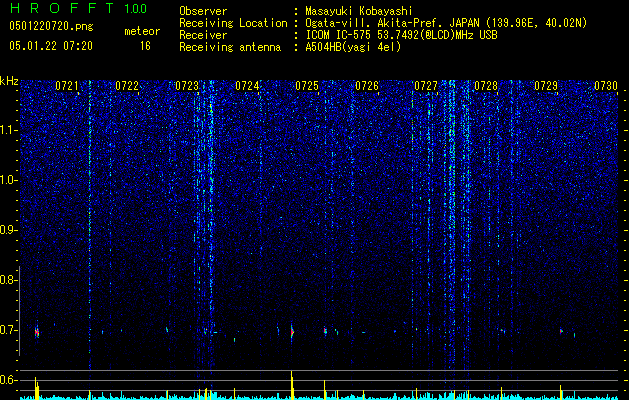
Task: Click the 0.9 kHz axis label
Action: click(x=7, y=230)
